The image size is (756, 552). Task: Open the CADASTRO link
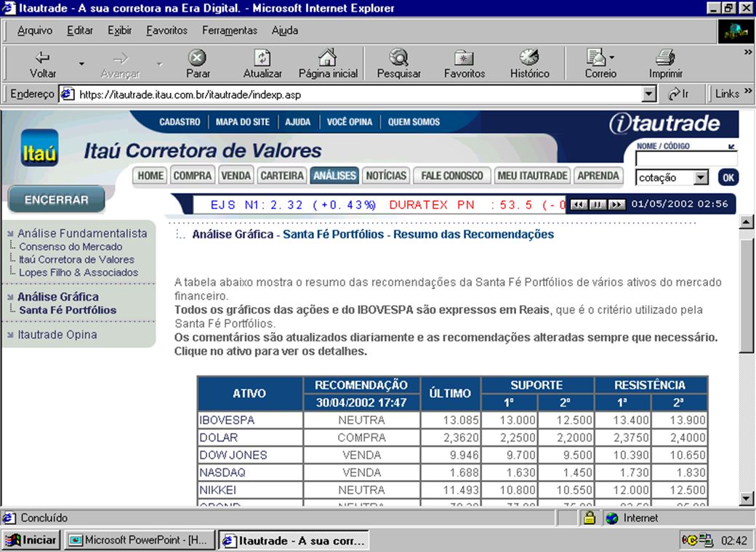180,122
